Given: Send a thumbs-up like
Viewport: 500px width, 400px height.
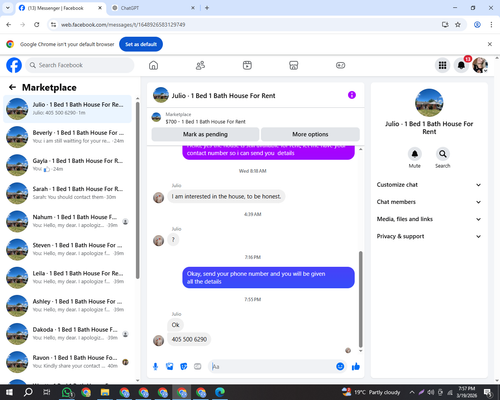Looking at the screenshot, I should [x=356, y=367].
